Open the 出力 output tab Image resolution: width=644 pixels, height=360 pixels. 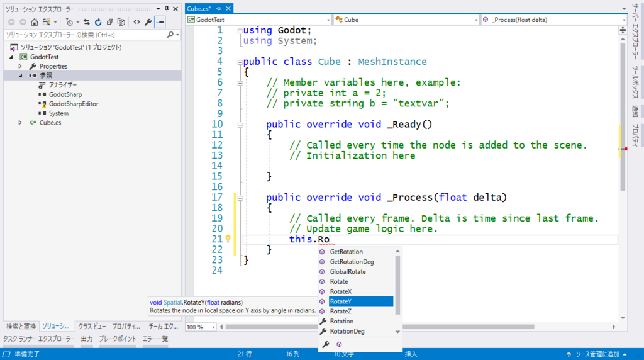click(87, 339)
